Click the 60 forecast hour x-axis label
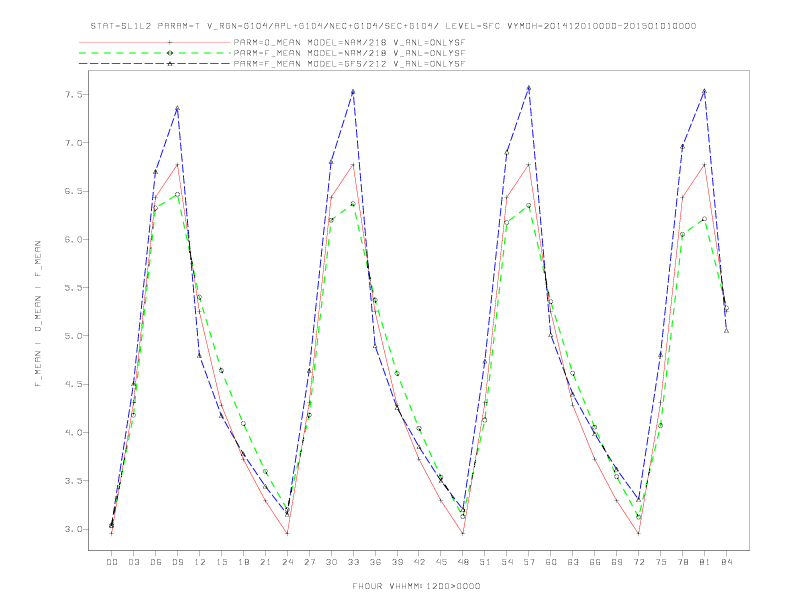Screen dimensions: 792x612 551,562
